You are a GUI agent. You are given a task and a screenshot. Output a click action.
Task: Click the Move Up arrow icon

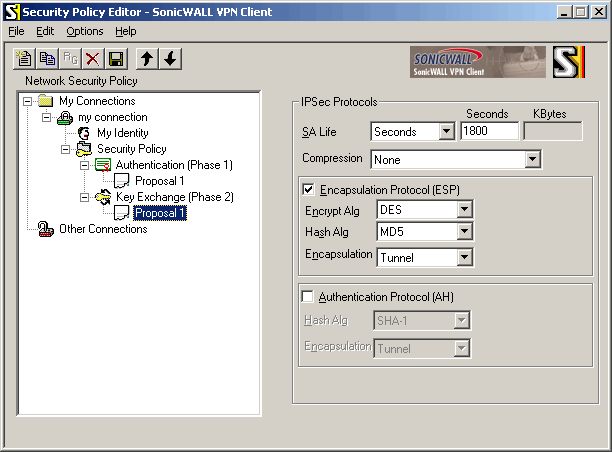[x=147, y=59]
